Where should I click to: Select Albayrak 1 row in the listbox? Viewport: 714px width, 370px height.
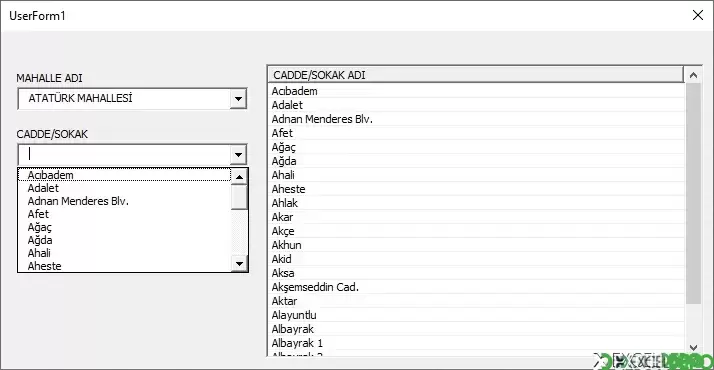477,343
